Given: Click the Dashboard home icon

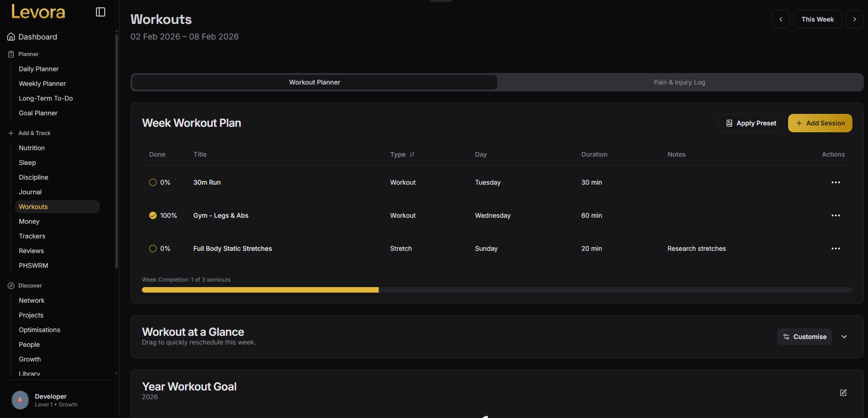Looking at the screenshot, I should pos(11,36).
